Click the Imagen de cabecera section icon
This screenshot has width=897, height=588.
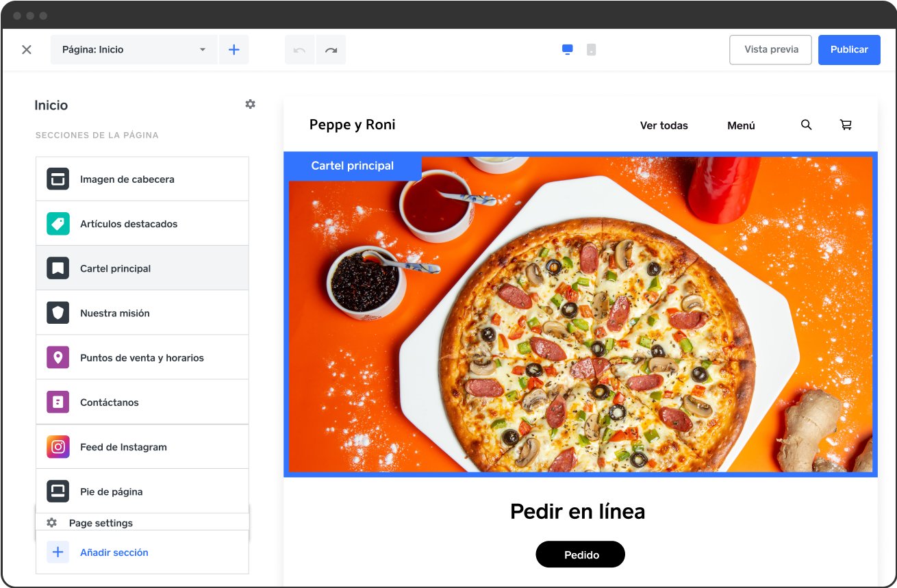[x=58, y=178]
